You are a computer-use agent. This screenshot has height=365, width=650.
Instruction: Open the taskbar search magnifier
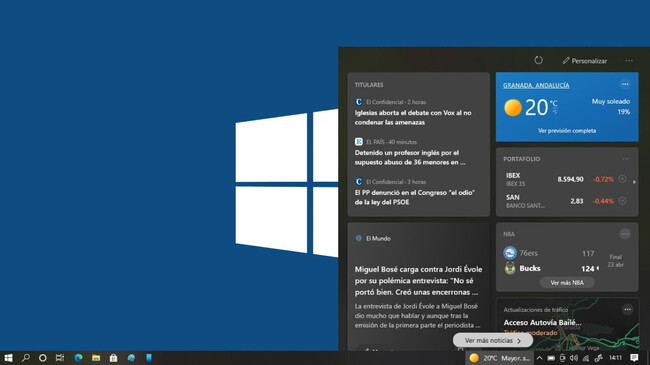26,358
